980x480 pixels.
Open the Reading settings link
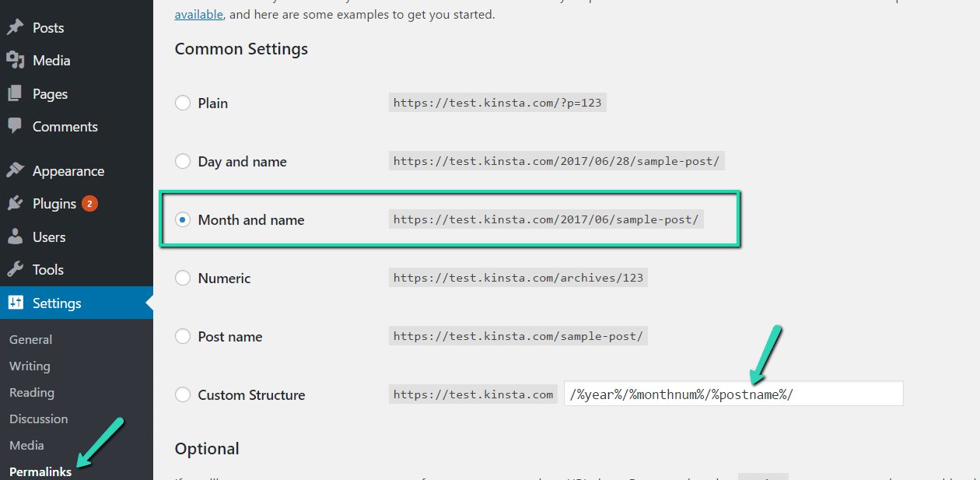31,392
